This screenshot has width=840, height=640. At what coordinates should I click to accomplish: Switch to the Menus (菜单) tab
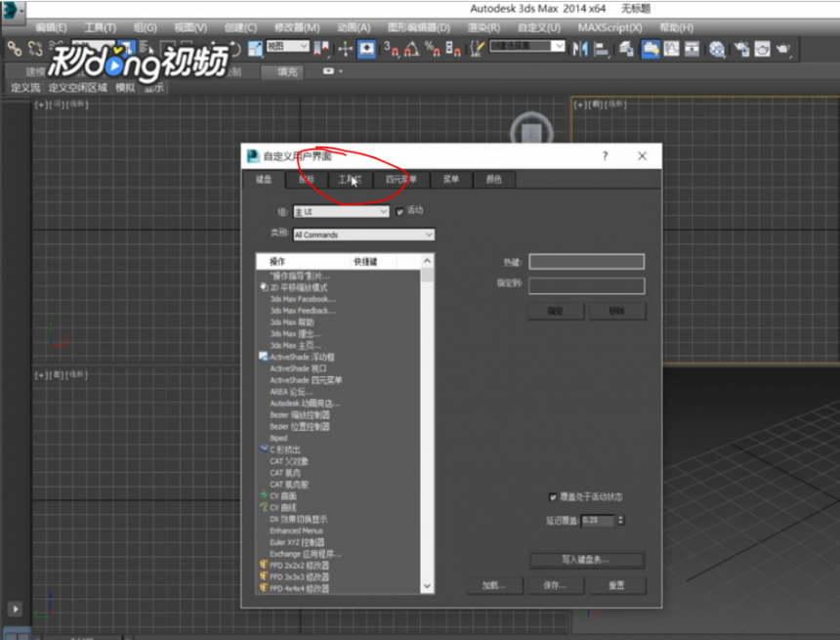pos(451,180)
